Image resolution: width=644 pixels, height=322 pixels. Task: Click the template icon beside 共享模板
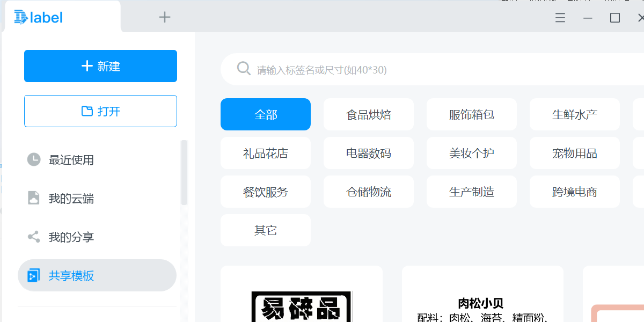(34, 275)
